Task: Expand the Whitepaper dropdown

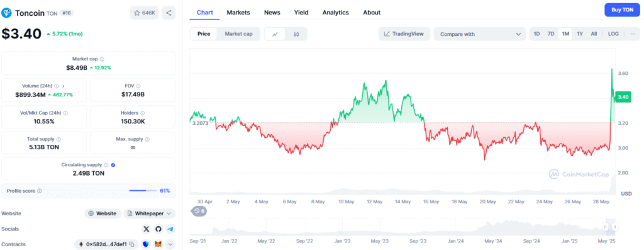Action: coord(149,213)
